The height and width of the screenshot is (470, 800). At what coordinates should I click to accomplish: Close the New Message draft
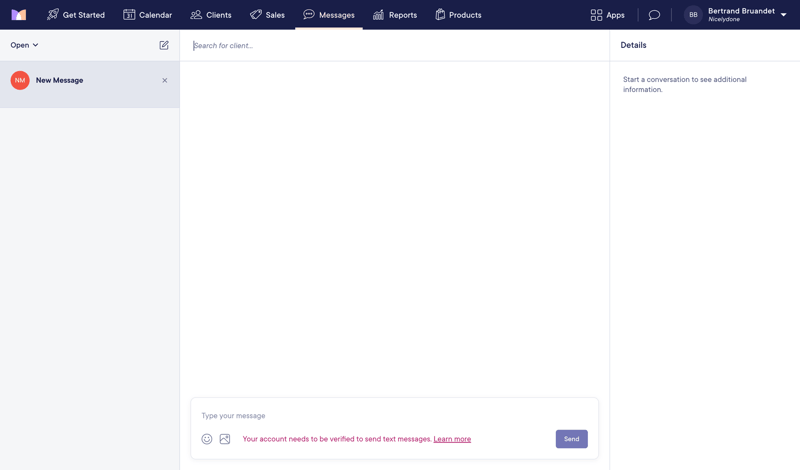click(165, 80)
